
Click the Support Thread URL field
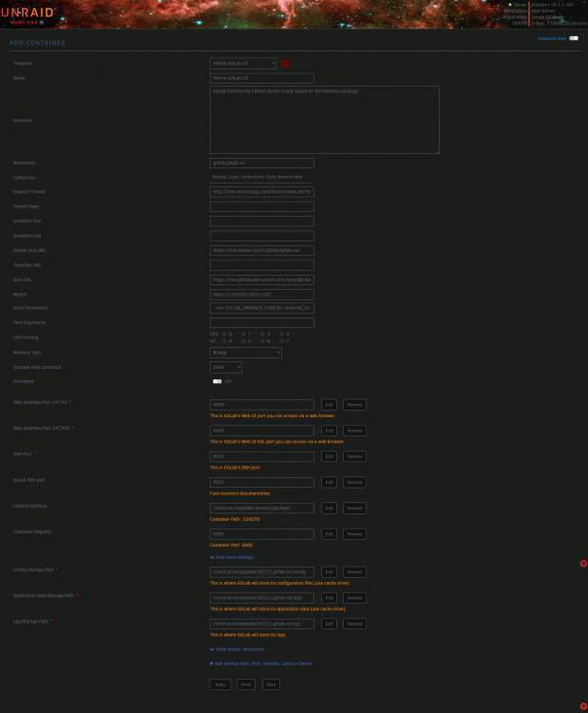[262, 192]
